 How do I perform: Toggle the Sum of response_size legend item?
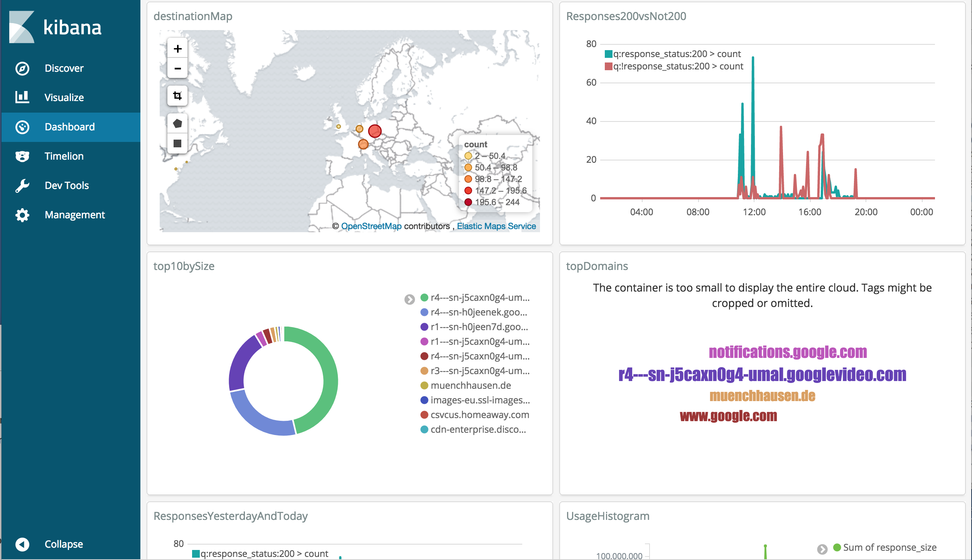(889, 547)
